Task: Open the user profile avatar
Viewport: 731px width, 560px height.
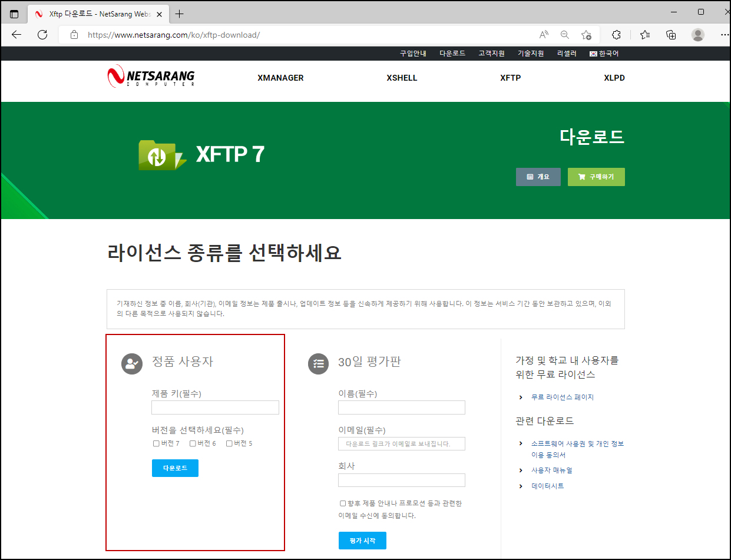Action: pyautogui.click(x=698, y=35)
